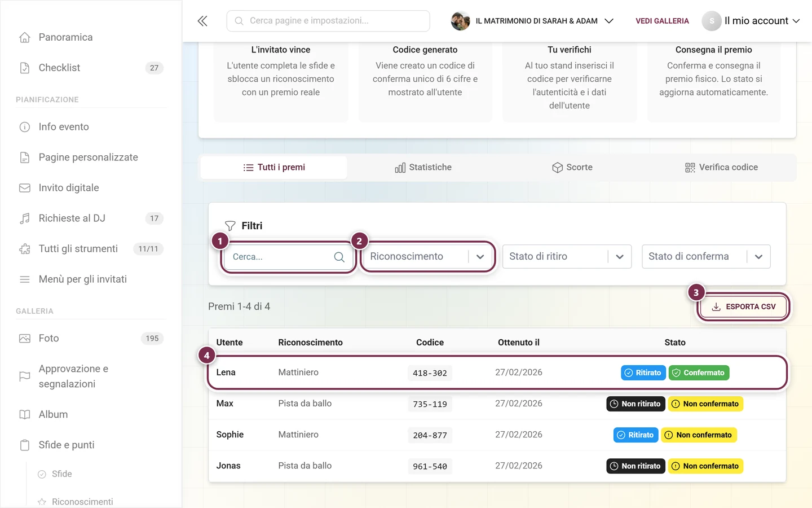Click the code 961-540 in Jonas's row
Image resolution: width=812 pixels, height=508 pixels.
tap(430, 467)
